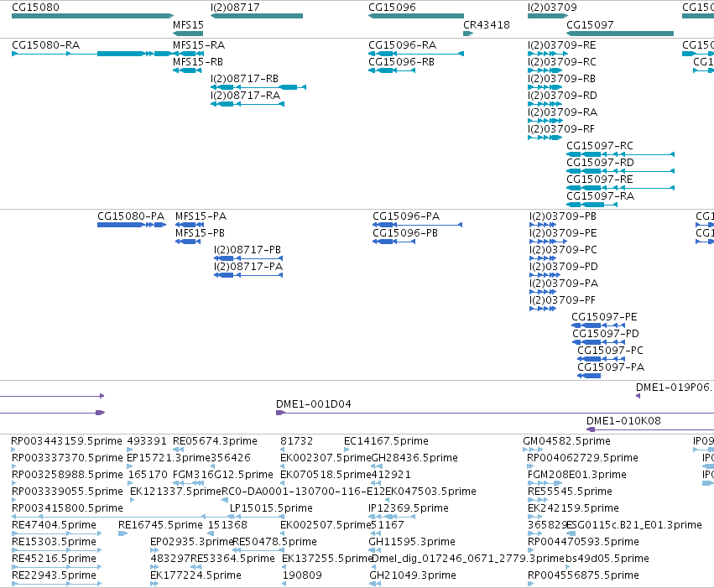Select the l(2)03709-PF protein label

[x=562, y=300]
